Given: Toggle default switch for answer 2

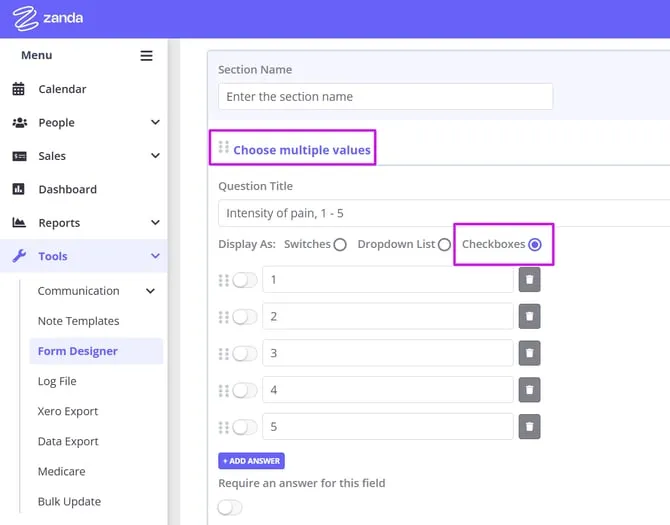Looking at the screenshot, I should pos(245,317).
